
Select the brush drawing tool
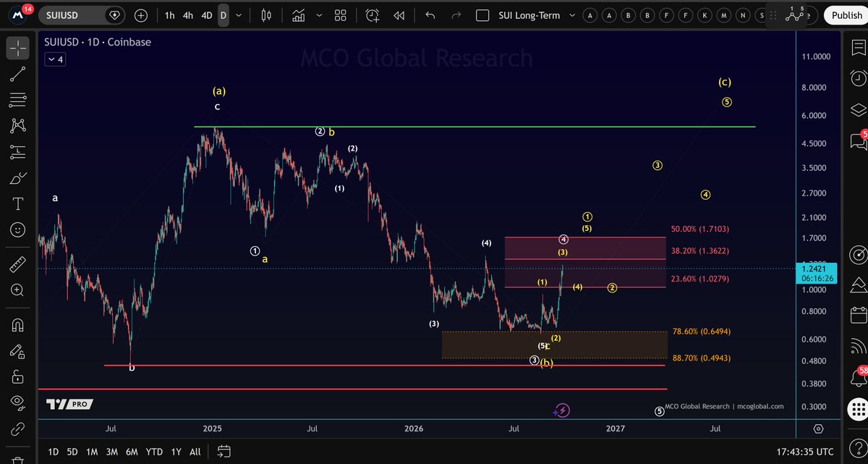(x=18, y=177)
